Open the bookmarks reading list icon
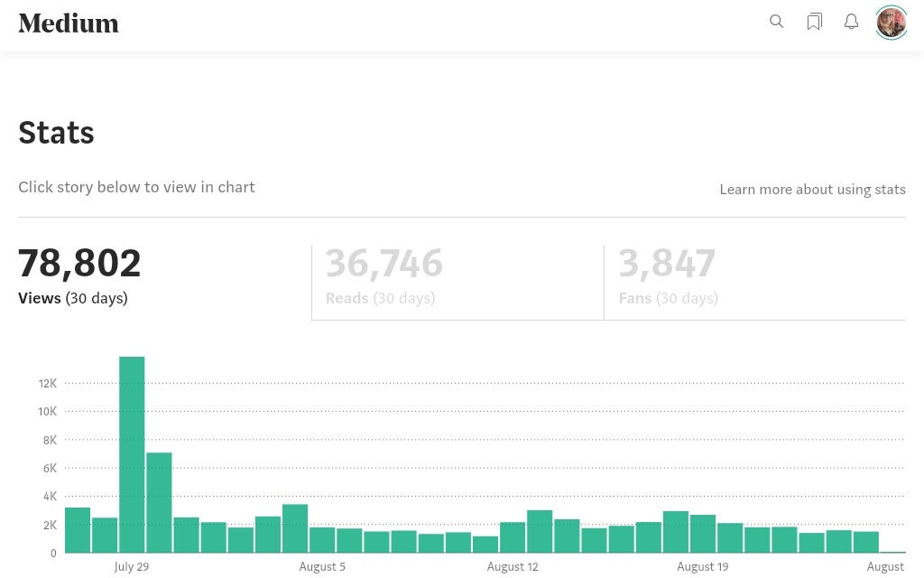 tap(815, 22)
